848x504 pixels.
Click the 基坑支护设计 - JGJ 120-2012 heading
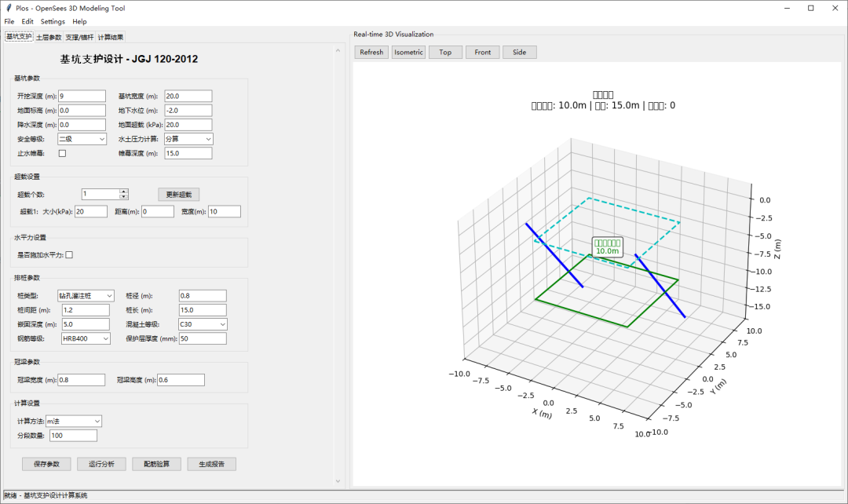point(129,60)
